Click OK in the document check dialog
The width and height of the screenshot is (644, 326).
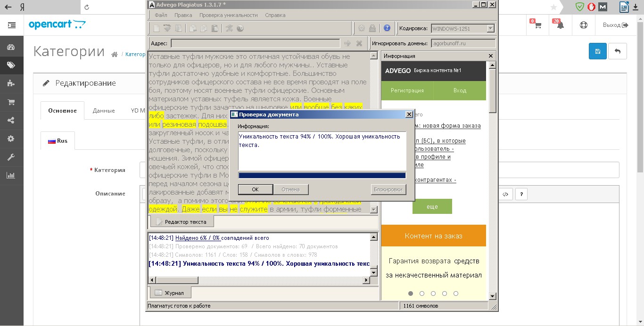[255, 189]
